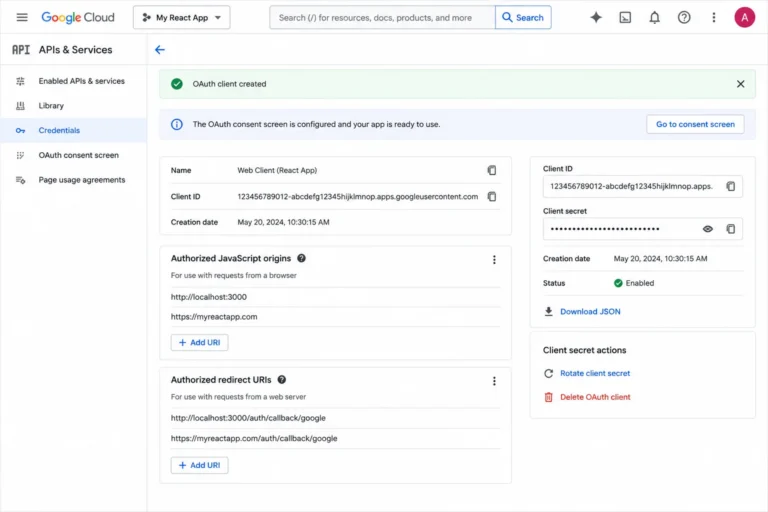Open Enabled APIs & services page
Image resolution: width=768 pixels, height=512 pixels.
82,81
